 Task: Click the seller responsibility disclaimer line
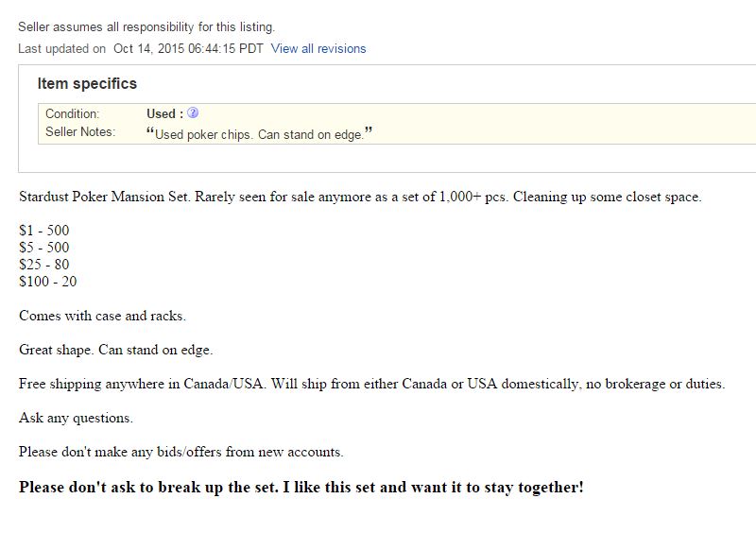coord(146,27)
